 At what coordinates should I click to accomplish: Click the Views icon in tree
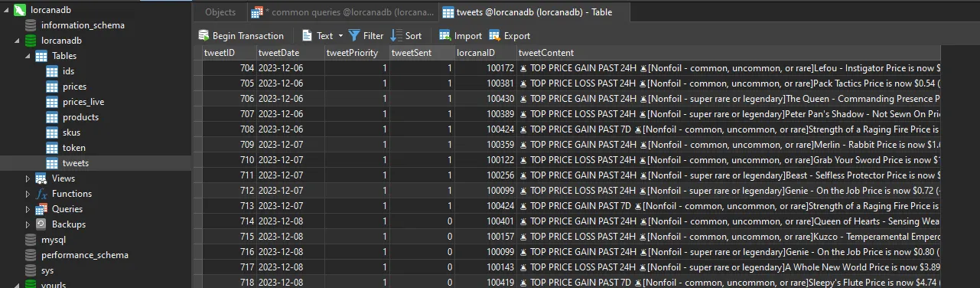[41, 178]
